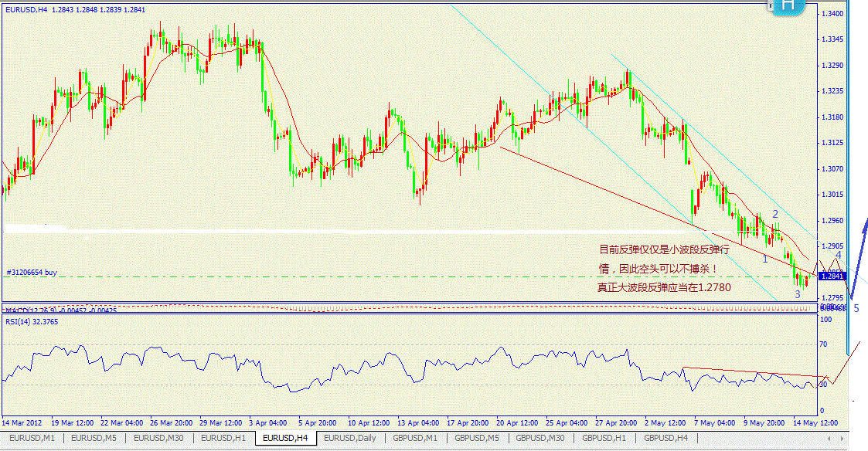Viewport: 868px width, 451px height.
Task: Click the 19 Mar 12:00 time label
Action: tap(73, 422)
